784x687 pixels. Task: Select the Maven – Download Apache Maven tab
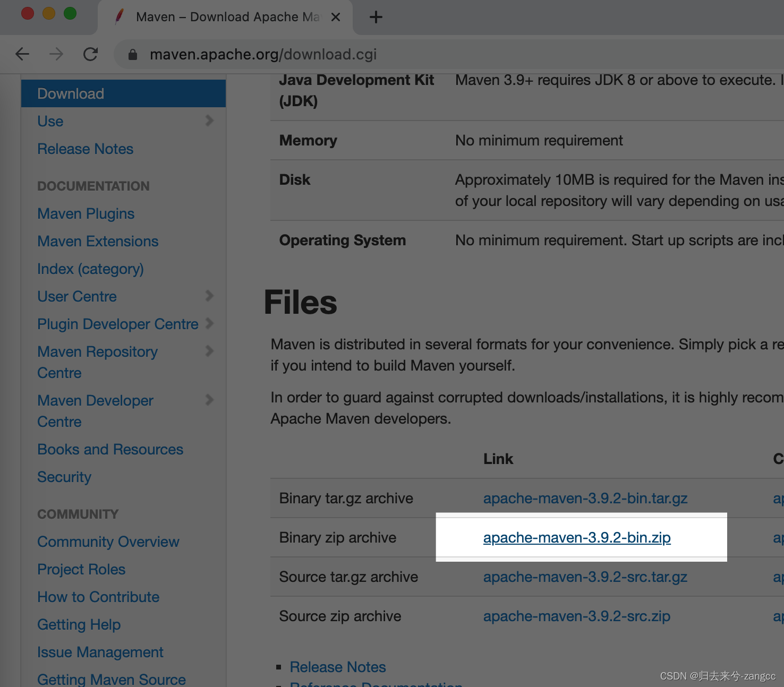226,17
